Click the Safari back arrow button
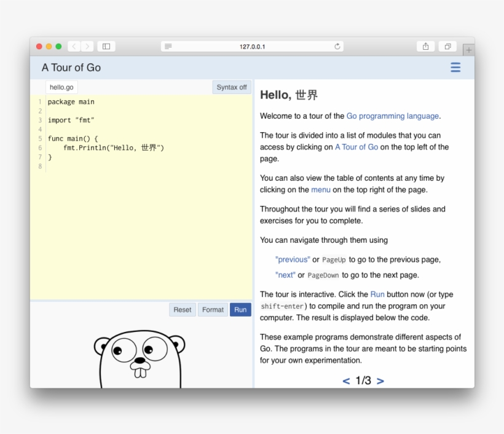The height and width of the screenshot is (434, 504). (x=74, y=47)
